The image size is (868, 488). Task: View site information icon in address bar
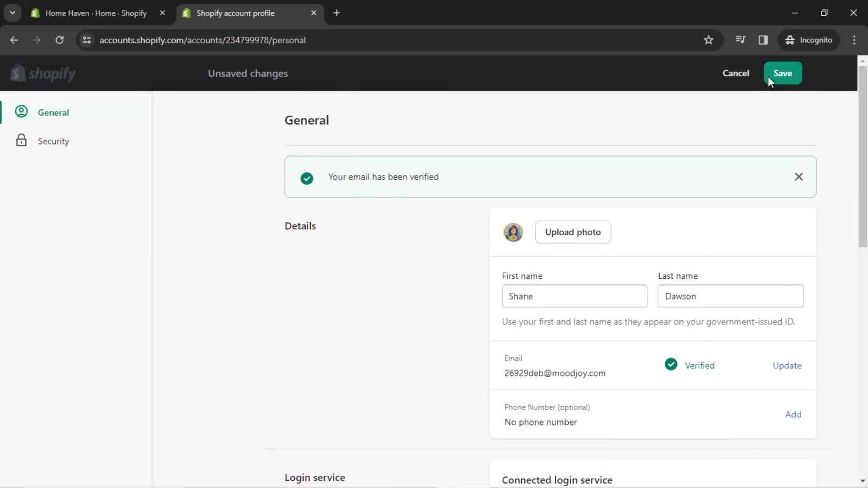[x=87, y=40]
